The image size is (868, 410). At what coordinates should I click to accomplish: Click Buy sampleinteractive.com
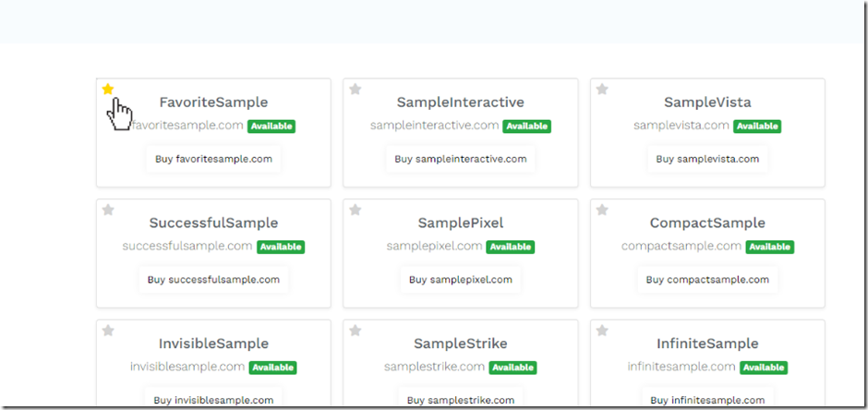(x=460, y=159)
